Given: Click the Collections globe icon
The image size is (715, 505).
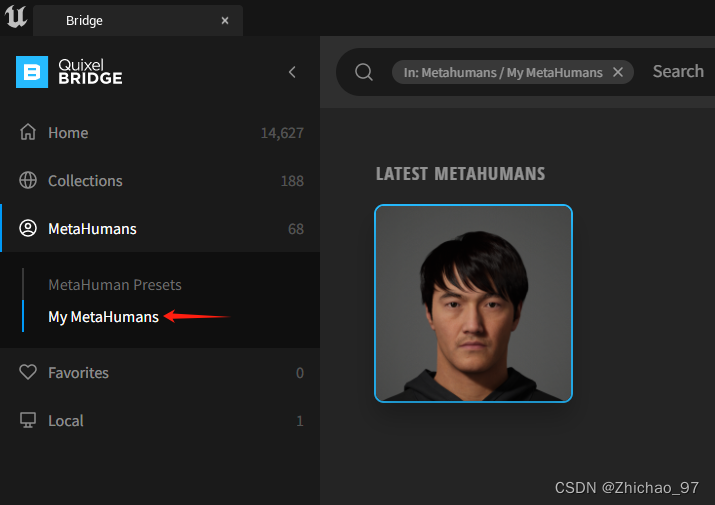Looking at the screenshot, I should coord(28,180).
